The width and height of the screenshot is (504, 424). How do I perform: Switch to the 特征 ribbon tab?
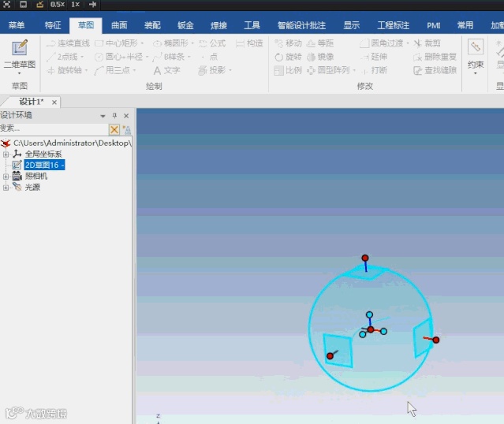pos(53,25)
